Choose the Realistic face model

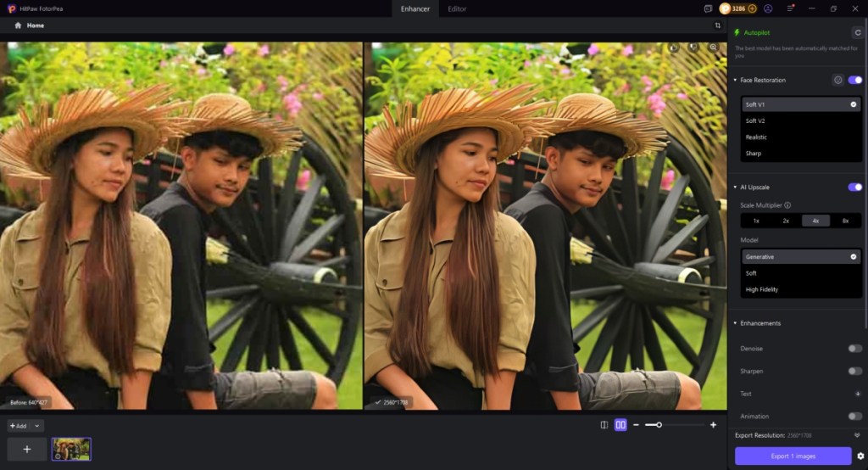[801, 137]
